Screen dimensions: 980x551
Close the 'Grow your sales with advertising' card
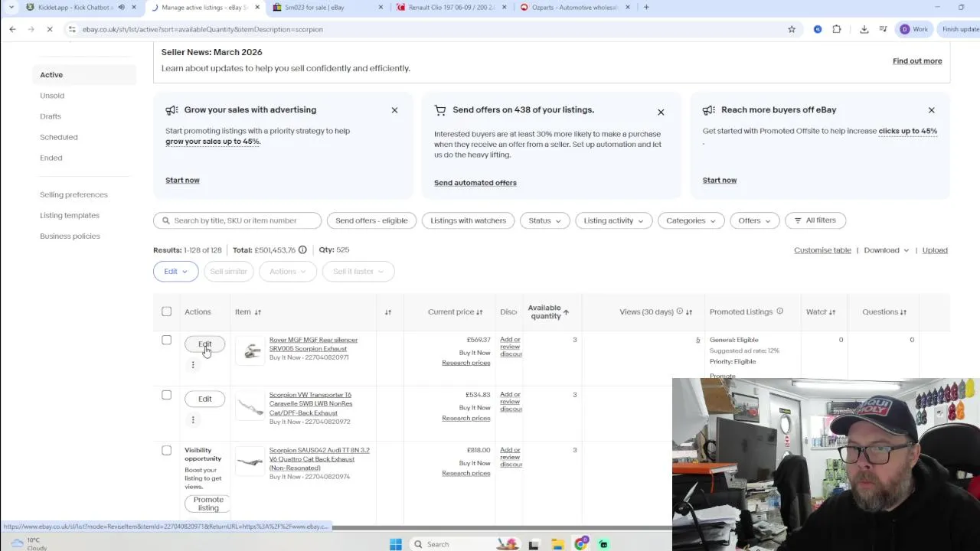point(394,110)
